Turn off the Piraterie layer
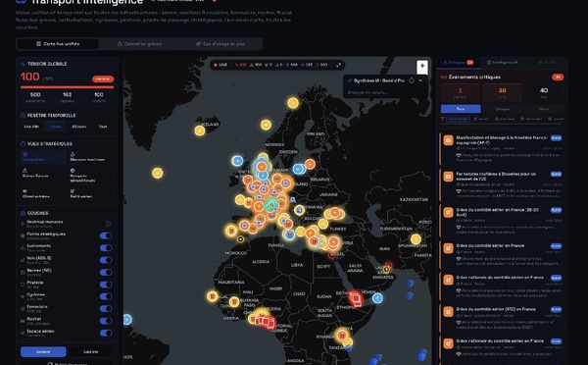 (106, 285)
